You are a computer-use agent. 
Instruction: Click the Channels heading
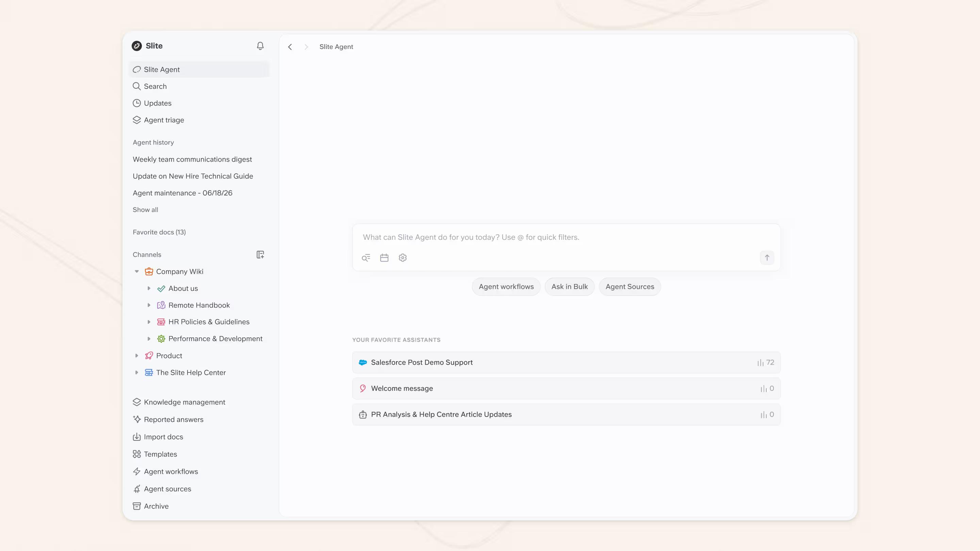pos(147,254)
